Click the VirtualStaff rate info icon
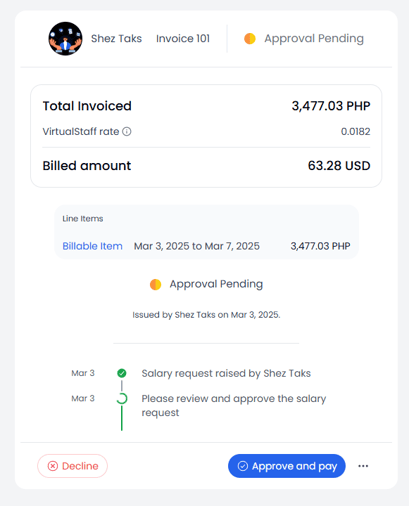 tap(127, 132)
